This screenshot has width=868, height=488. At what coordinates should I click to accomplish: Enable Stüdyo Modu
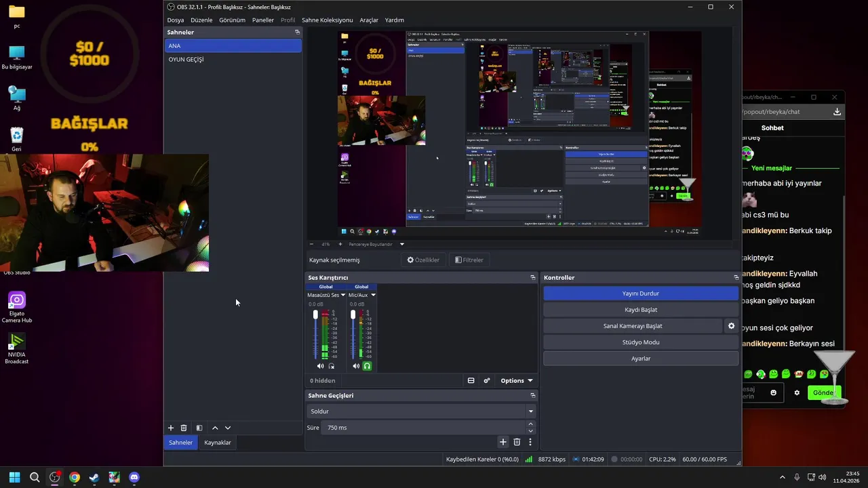click(641, 342)
